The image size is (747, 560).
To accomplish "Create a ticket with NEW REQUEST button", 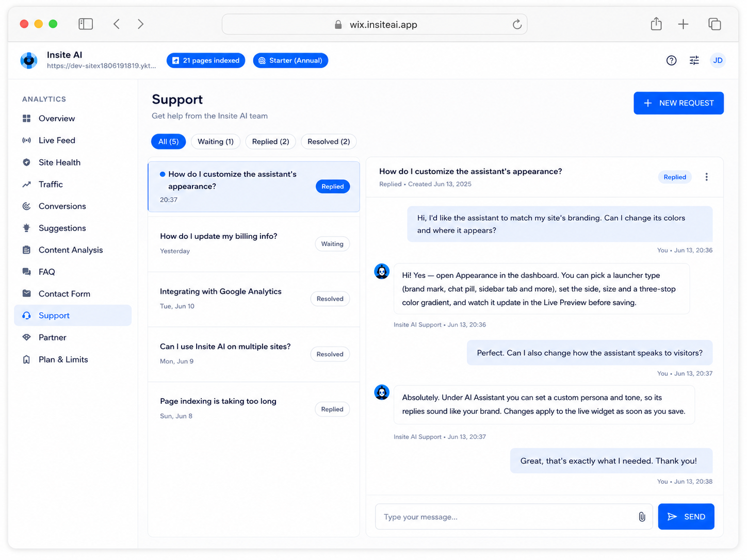I will tap(678, 103).
